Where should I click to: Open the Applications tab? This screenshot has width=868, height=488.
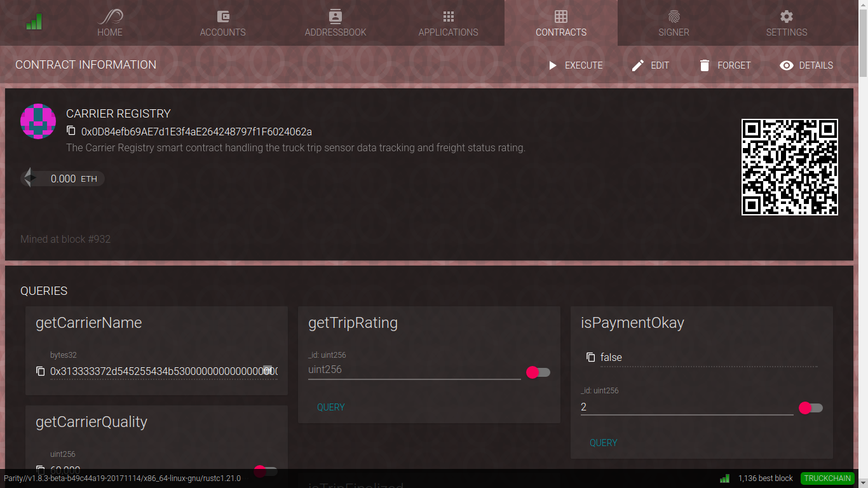point(448,23)
